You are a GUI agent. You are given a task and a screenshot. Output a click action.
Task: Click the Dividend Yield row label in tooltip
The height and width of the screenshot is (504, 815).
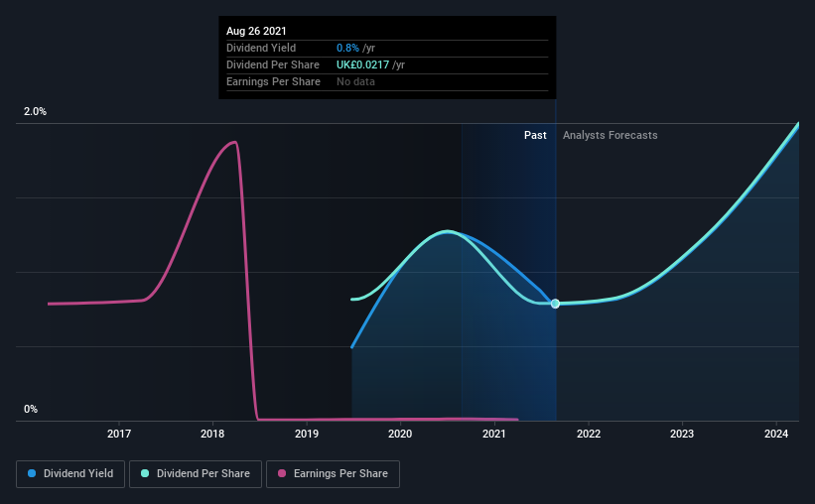261,48
